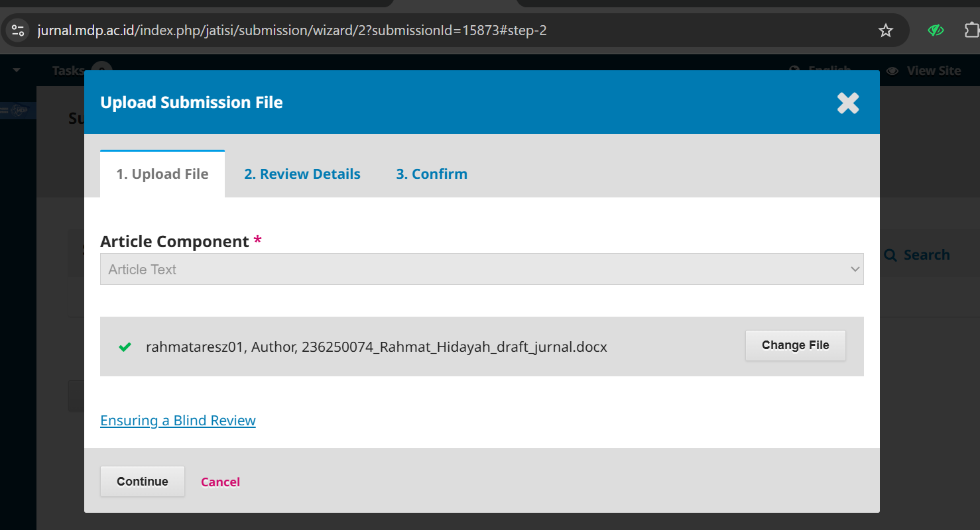The image size is (980, 530).
Task: Click the green eye extension icon
Action: [x=936, y=30]
